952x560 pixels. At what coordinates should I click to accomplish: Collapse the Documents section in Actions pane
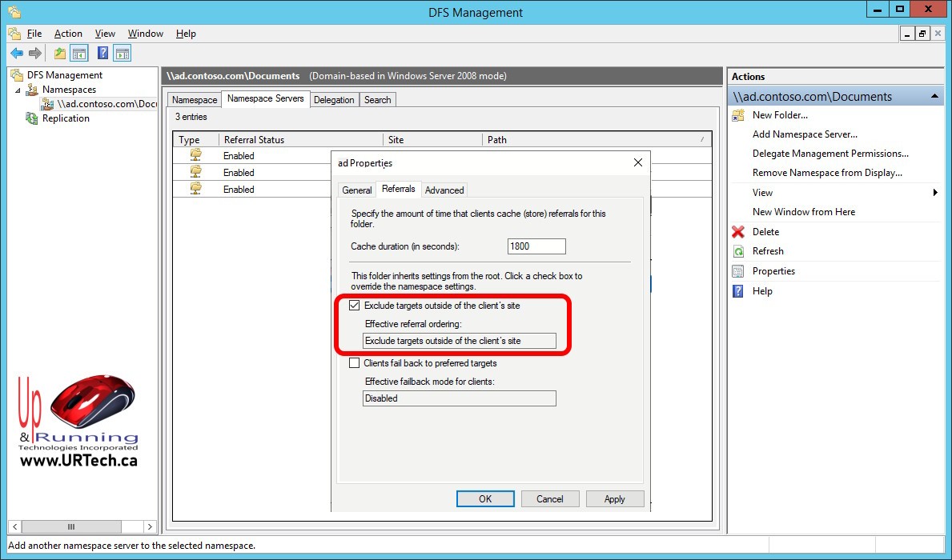(935, 97)
